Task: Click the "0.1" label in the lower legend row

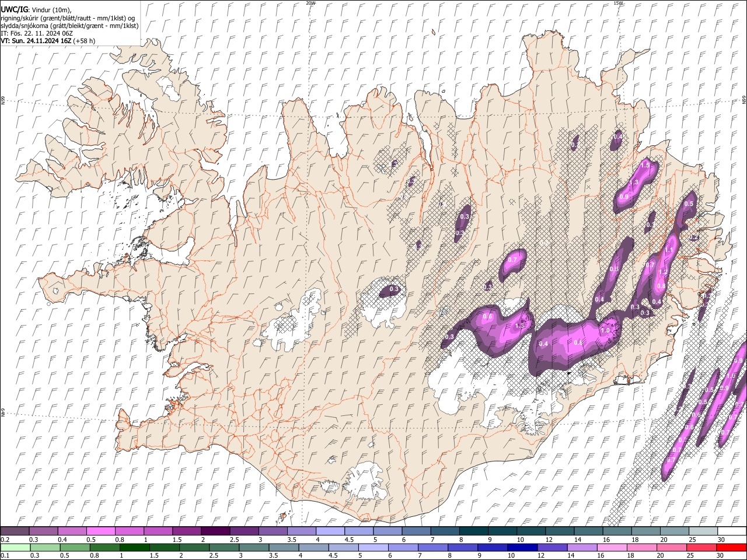Action: [5, 556]
